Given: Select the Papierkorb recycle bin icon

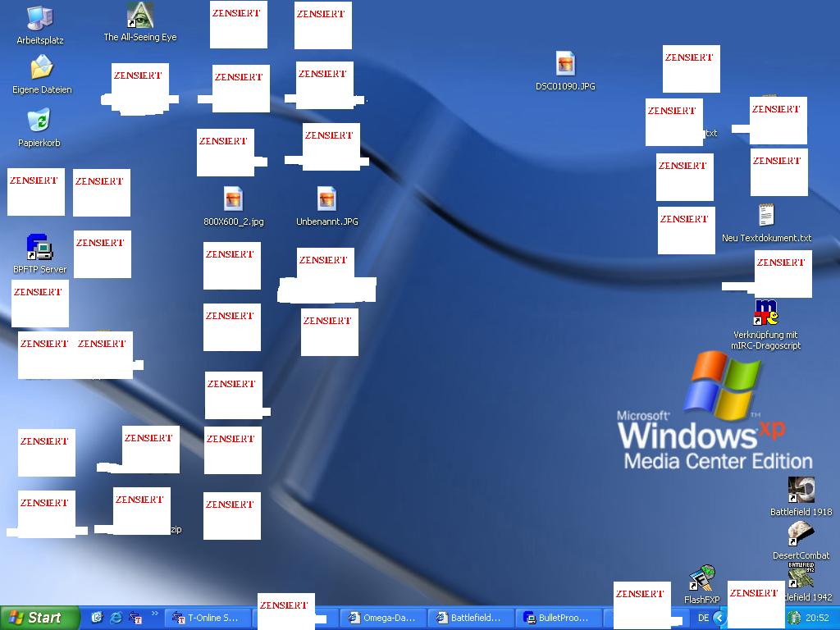Looking at the screenshot, I should (39, 120).
